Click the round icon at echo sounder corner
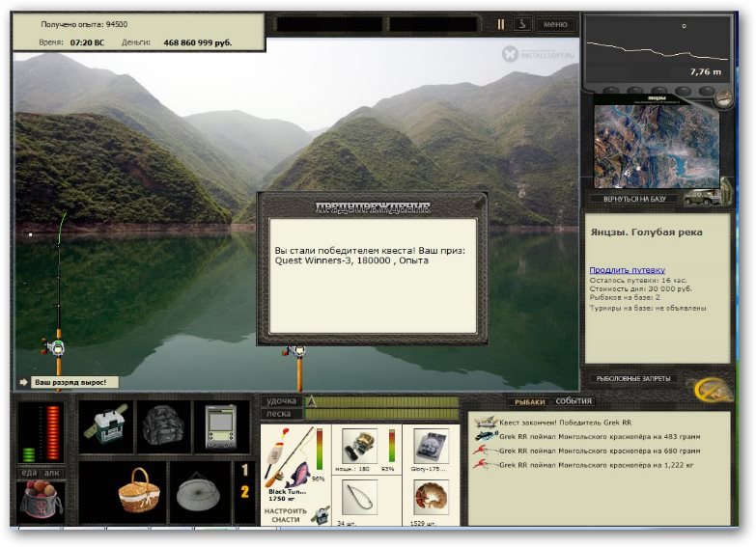This screenshot has width=756, height=547. pyautogui.click(x=722, y=97)
